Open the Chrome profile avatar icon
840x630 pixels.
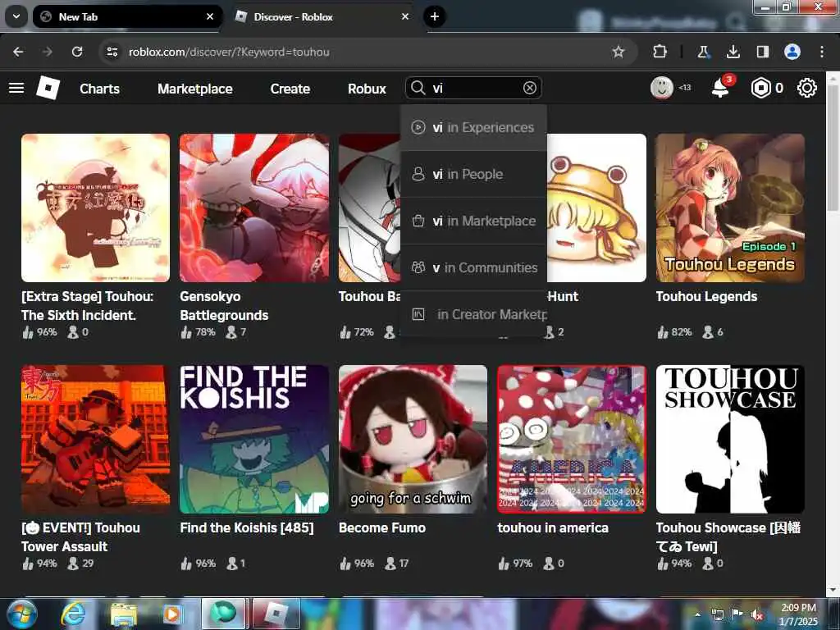[x=792, y=52]
